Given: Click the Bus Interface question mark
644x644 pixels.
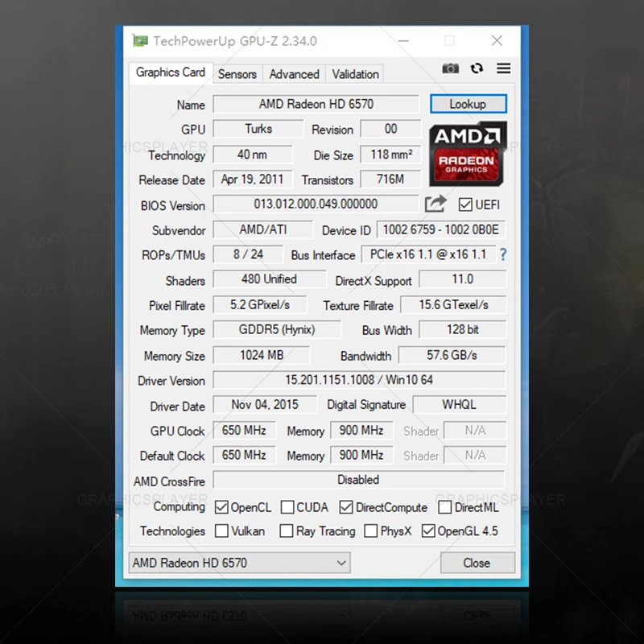Looking at the screenshot, I should (x=503, y=254).
